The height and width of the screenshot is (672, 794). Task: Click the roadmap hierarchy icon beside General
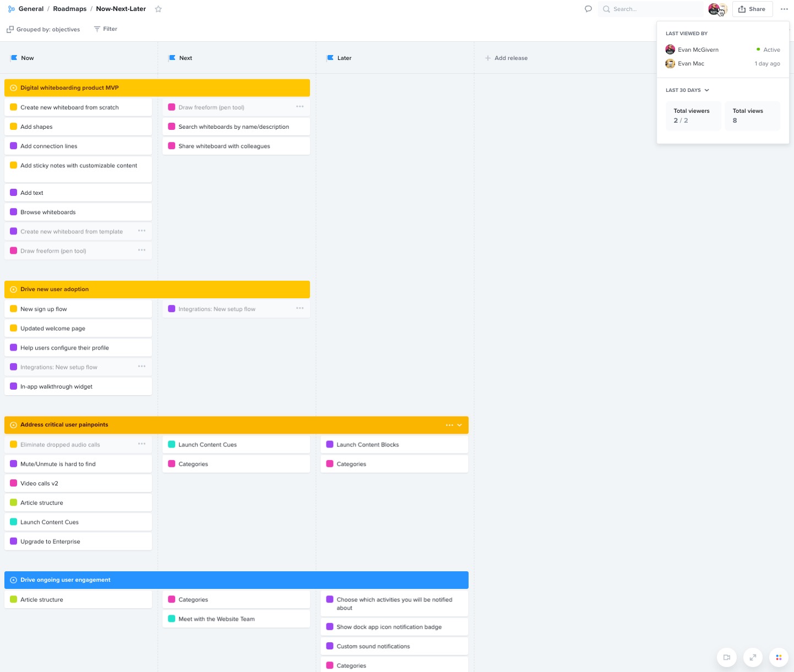point(12,9)
